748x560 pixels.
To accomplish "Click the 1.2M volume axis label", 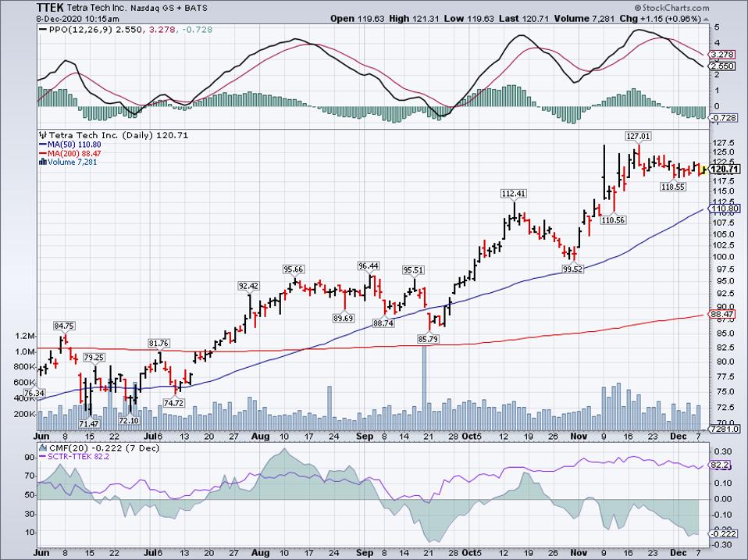I will 25,336.
